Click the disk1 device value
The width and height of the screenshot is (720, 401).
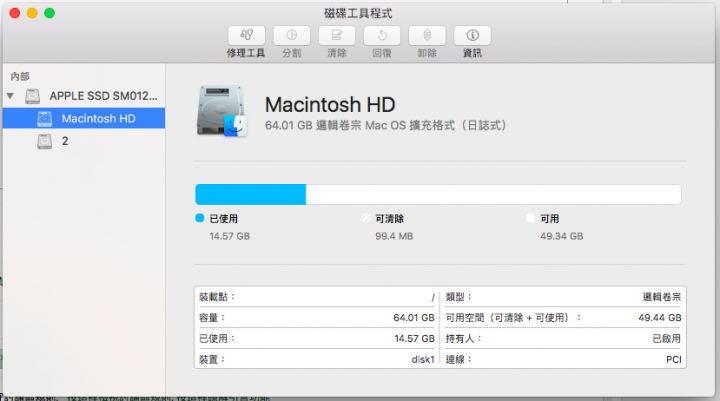pos(423,359)
